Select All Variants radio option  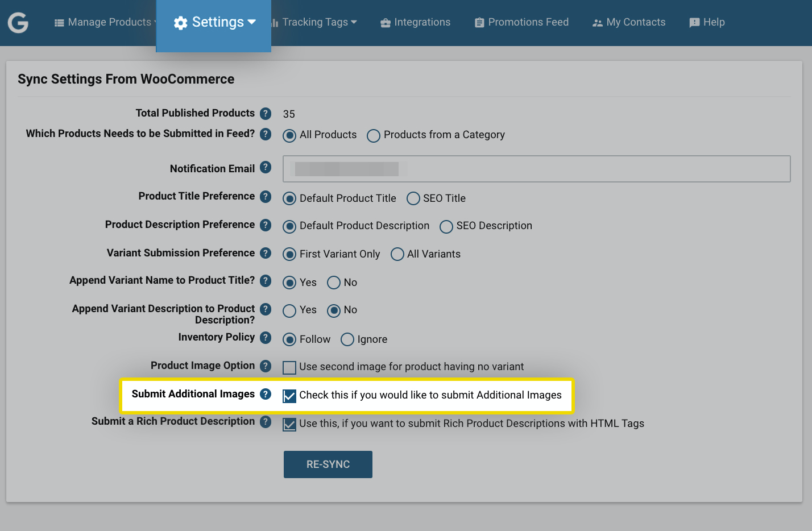click(397, 254)
